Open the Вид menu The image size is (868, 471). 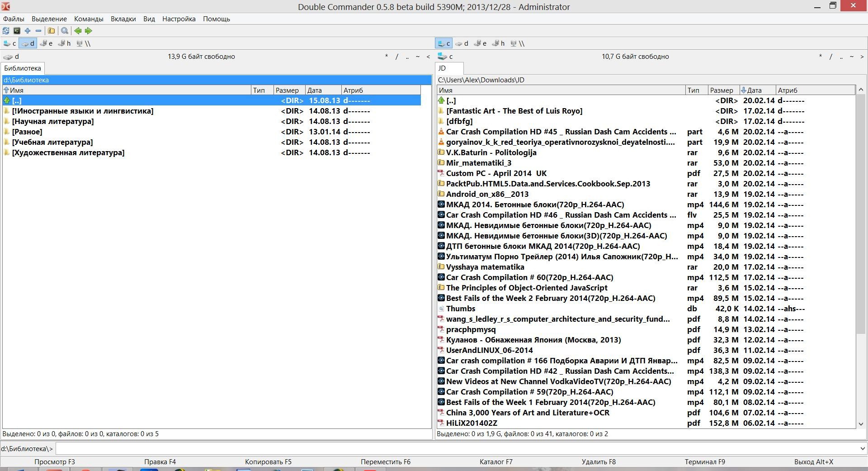tap(149, 19)
